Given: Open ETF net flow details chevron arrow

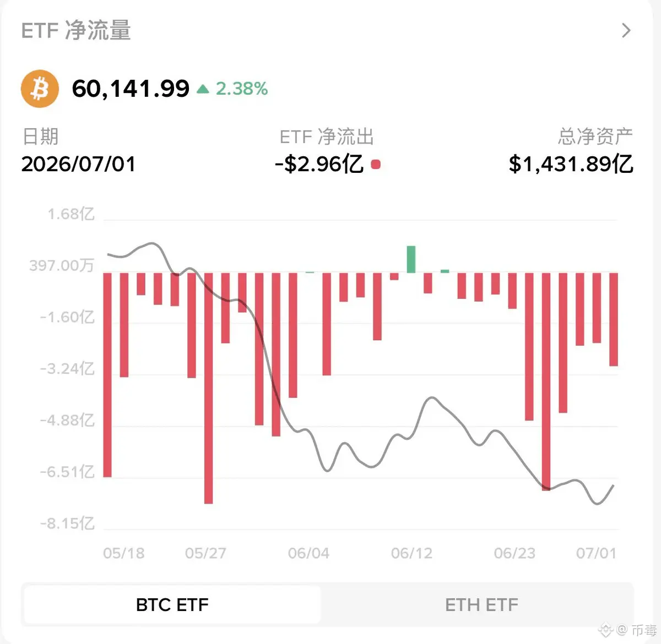Looking at the screenshot, I should pyautogui.click(x=626, y=30).
